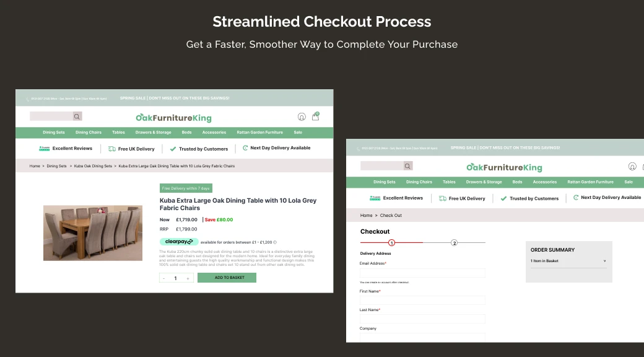Open the shopping basket icon on product page
The width and height of the screenshot is (644, 357).
click(315, 116)
